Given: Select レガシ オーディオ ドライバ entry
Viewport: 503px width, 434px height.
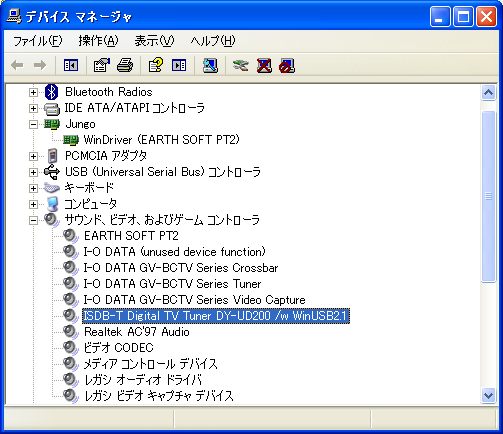Looking at the screenshot, I should (x=143, y=380).
